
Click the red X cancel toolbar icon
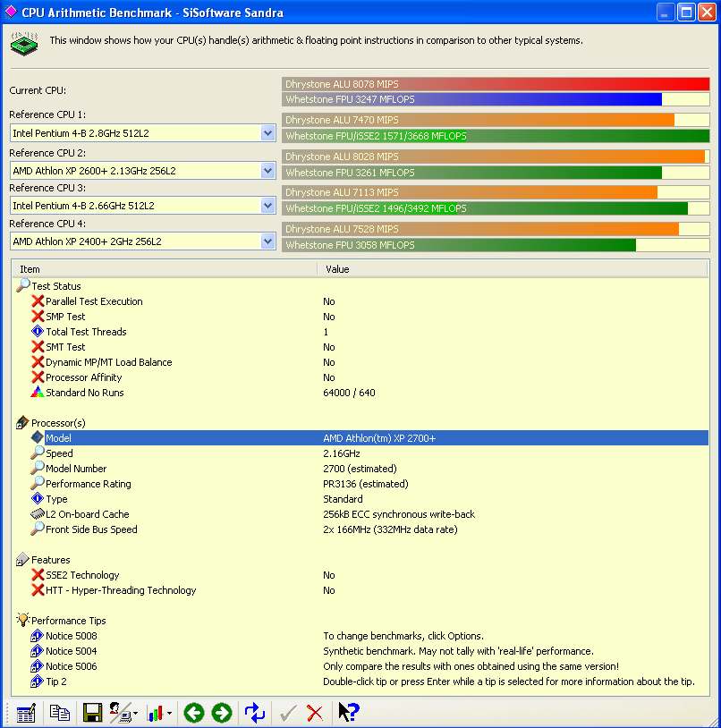tap(315, 713)
